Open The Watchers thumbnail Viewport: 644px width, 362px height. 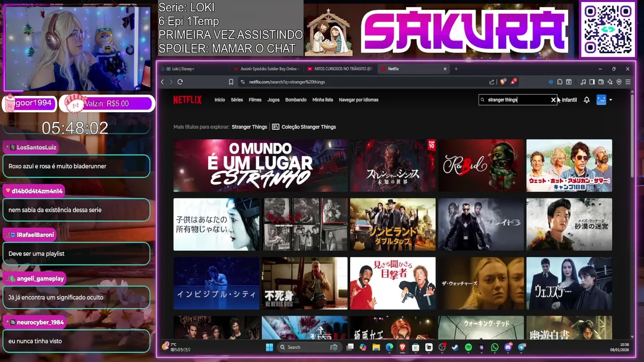tap(481, 283)
